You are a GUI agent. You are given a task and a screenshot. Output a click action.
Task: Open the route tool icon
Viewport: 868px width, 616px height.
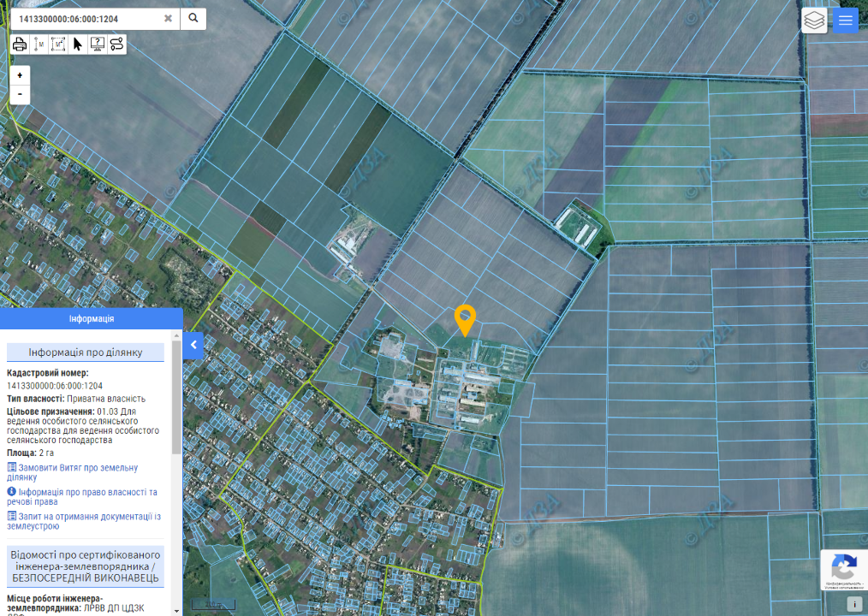pyautogui.click(x=116, y=44)
